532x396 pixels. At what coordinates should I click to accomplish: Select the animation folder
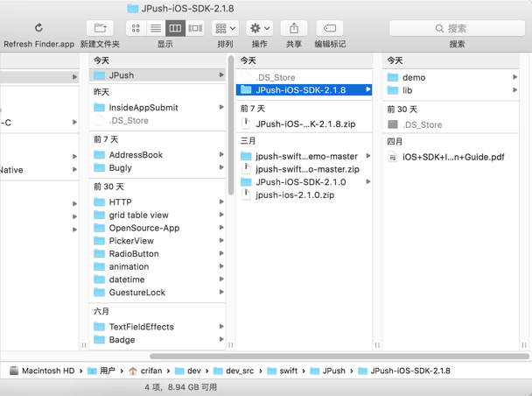[157, 266]
